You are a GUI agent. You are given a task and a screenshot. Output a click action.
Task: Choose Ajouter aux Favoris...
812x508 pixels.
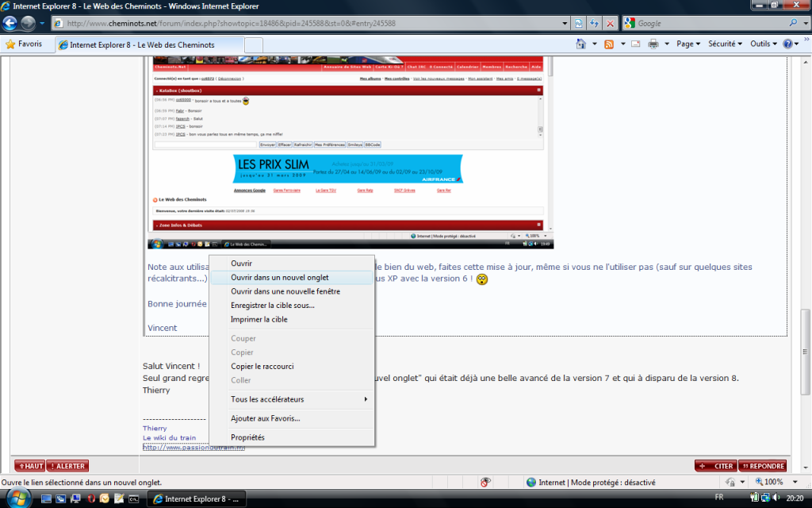pyautogui.click(x=292, y=418)
